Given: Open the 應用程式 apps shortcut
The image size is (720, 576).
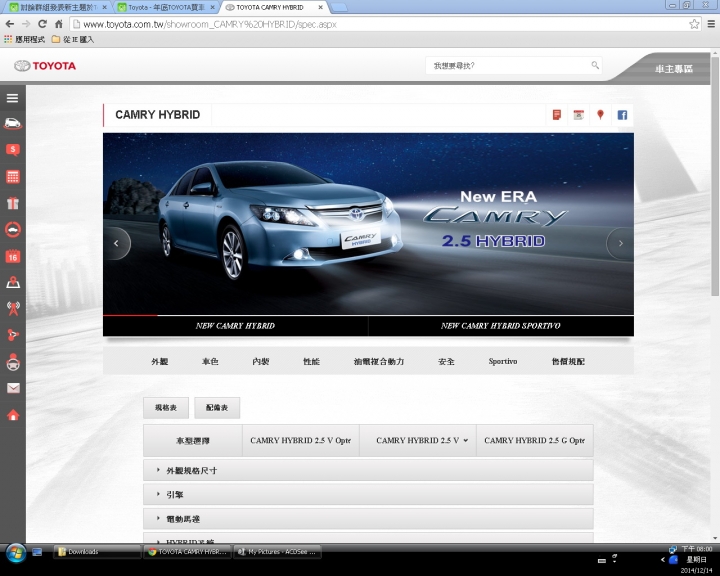Looking at the screenshot, I should coord(24,40).
